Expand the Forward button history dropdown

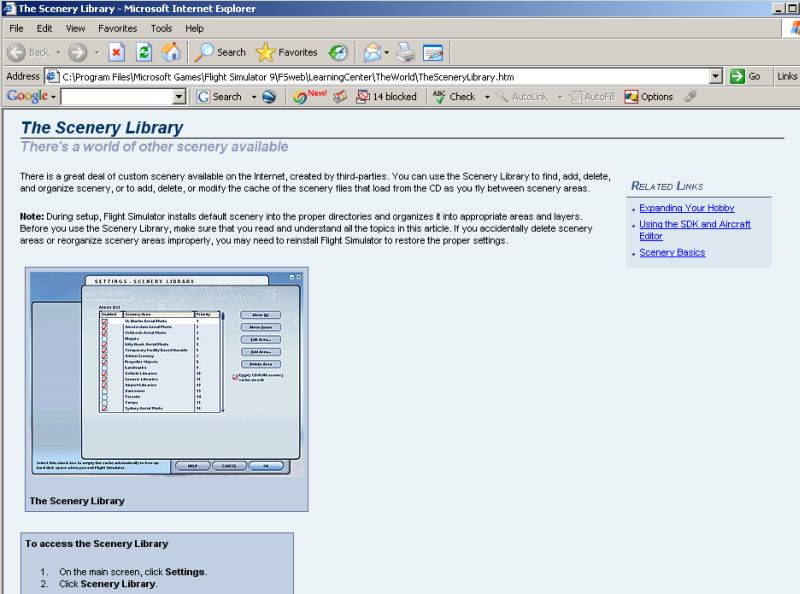click(x=96, y=53)
